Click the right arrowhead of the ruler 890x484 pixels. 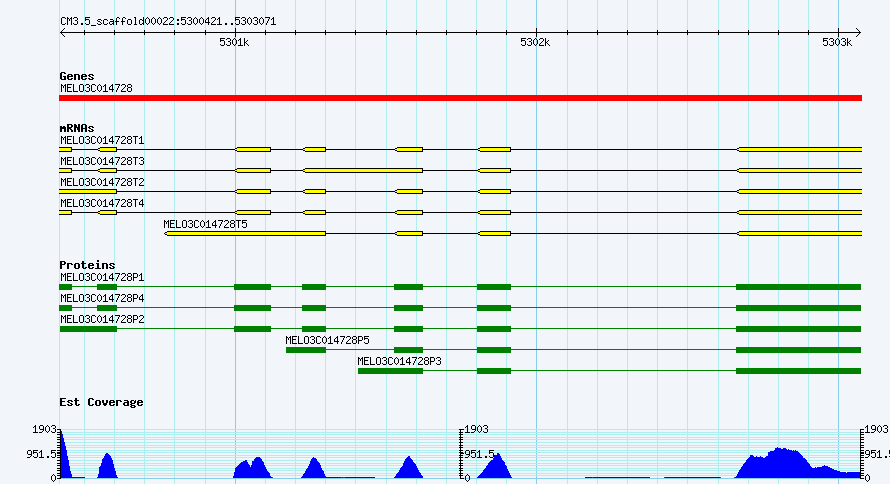pyautogui.click(x=858, y=33)
